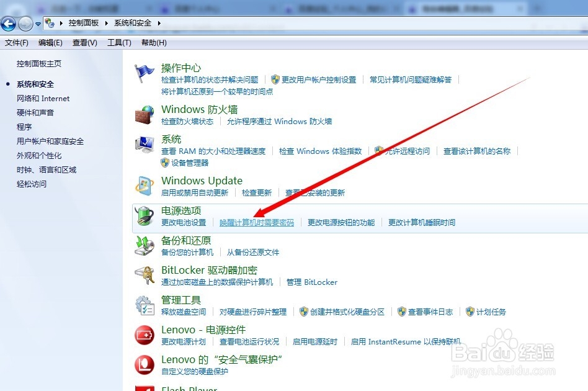Viewport: 588px width, 391px height.
Task: Click the Lenovo 电源控件 red battery icon
Action: (x=145, y=335)
